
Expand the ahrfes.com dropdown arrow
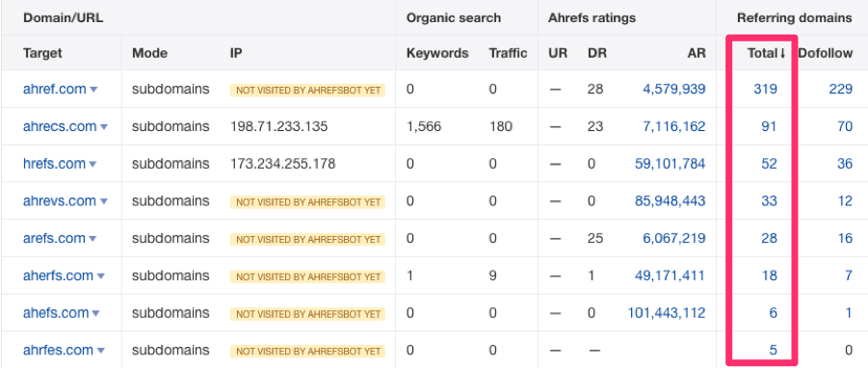click(101, 351)
